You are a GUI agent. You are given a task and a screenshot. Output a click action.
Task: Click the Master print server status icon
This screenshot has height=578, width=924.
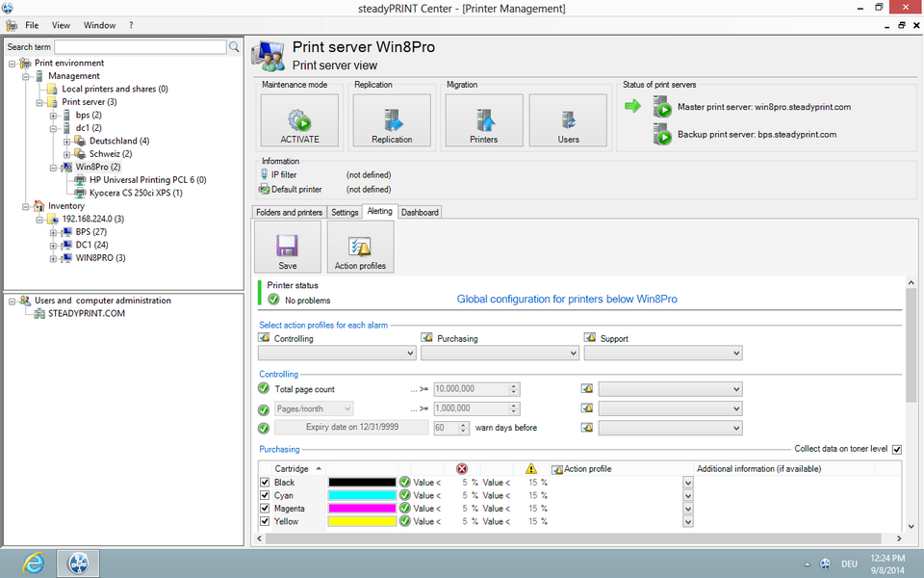pos(662,107)
